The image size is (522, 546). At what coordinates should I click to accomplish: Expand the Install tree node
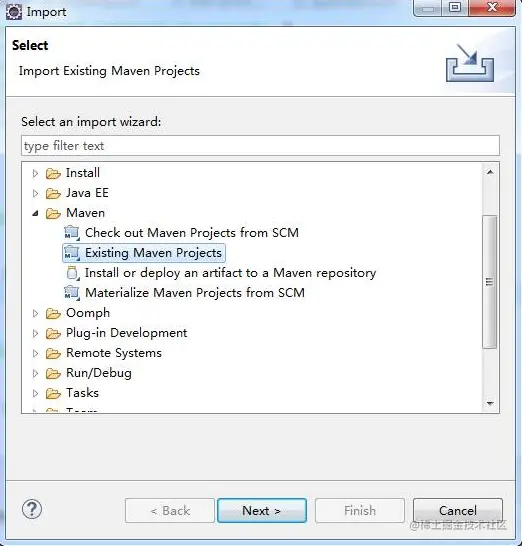pyautogui.click(x=35, y=173)
